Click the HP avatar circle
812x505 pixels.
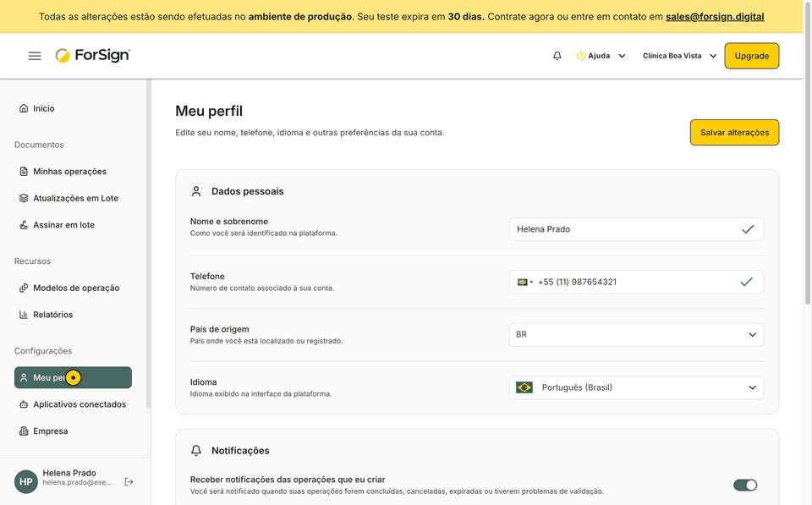26,481
